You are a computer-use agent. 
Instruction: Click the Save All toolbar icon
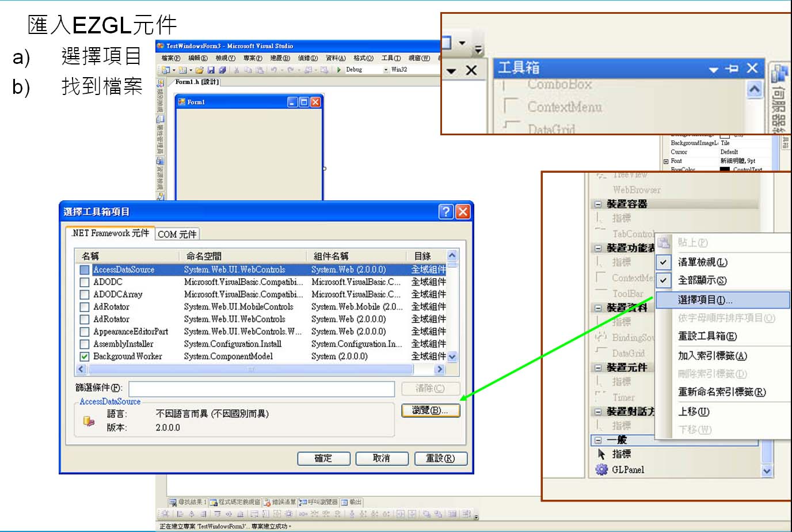point(222,70)
